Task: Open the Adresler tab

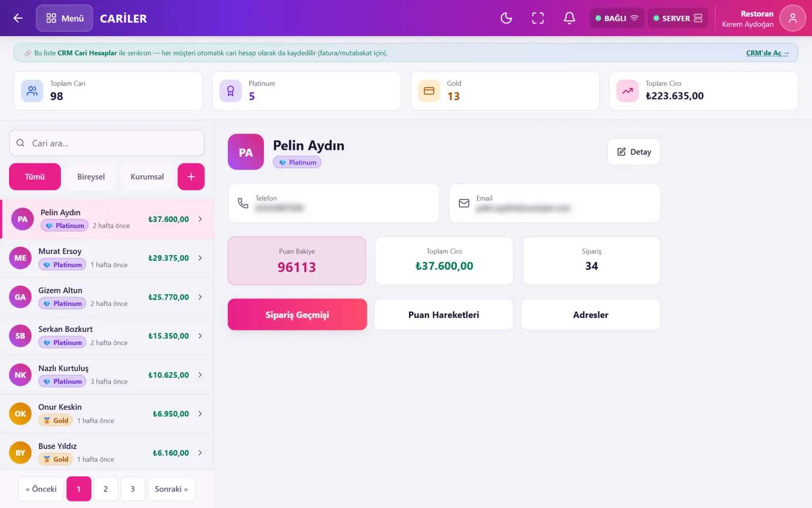Action: 591,314
